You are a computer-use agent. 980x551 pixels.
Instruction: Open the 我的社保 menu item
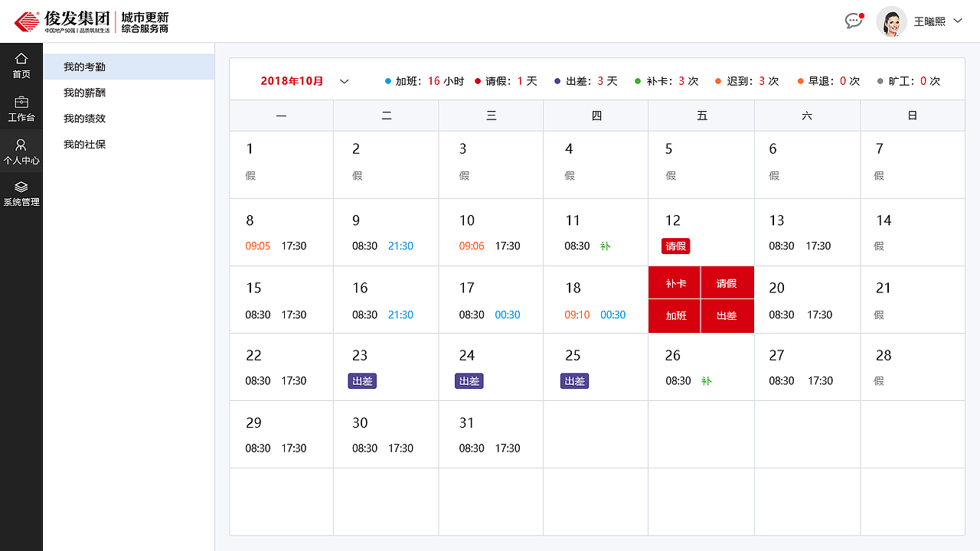coord(87,143)
